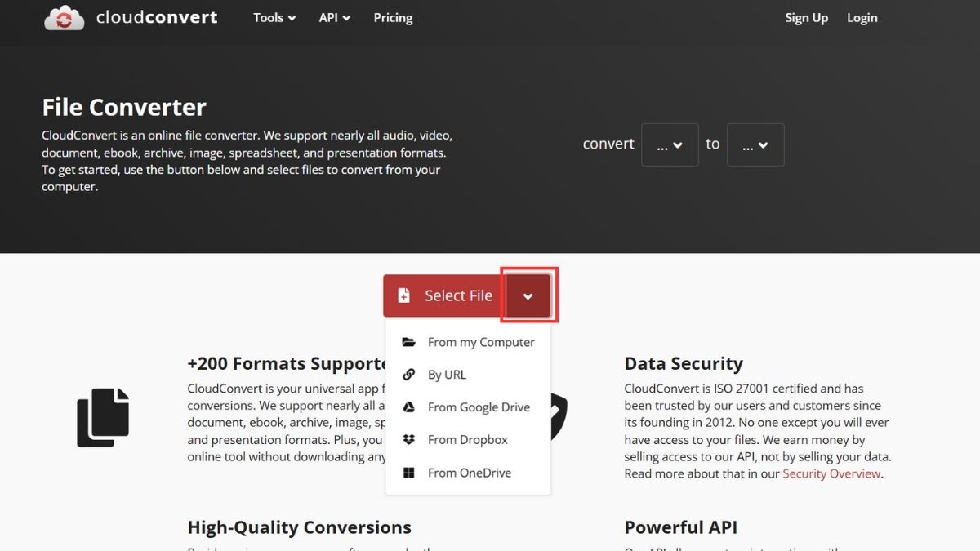
Task: Click the High-Quality Conversions heading
Action: pyautogui.click(x=299, y=527)
